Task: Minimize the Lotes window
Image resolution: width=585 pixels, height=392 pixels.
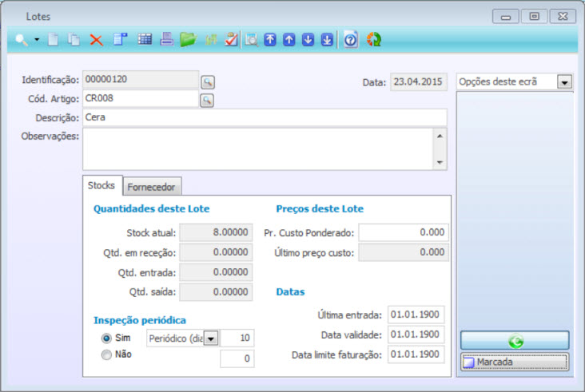Action: click(506, 17)
